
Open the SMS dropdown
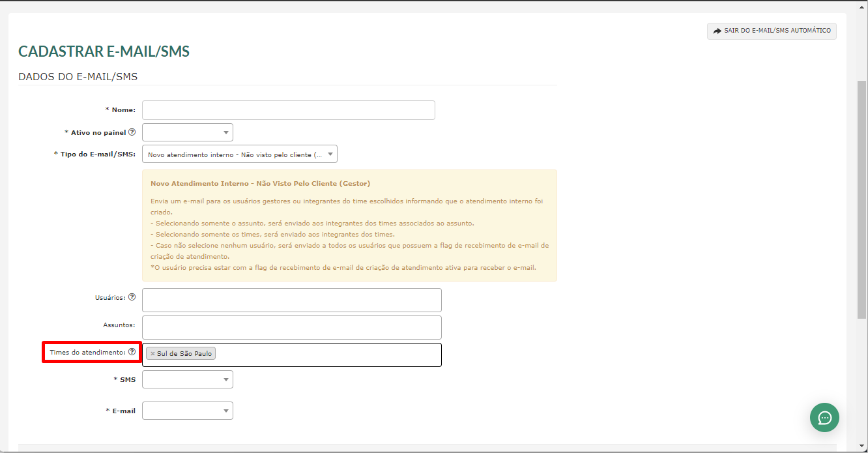tap(188, 379)
